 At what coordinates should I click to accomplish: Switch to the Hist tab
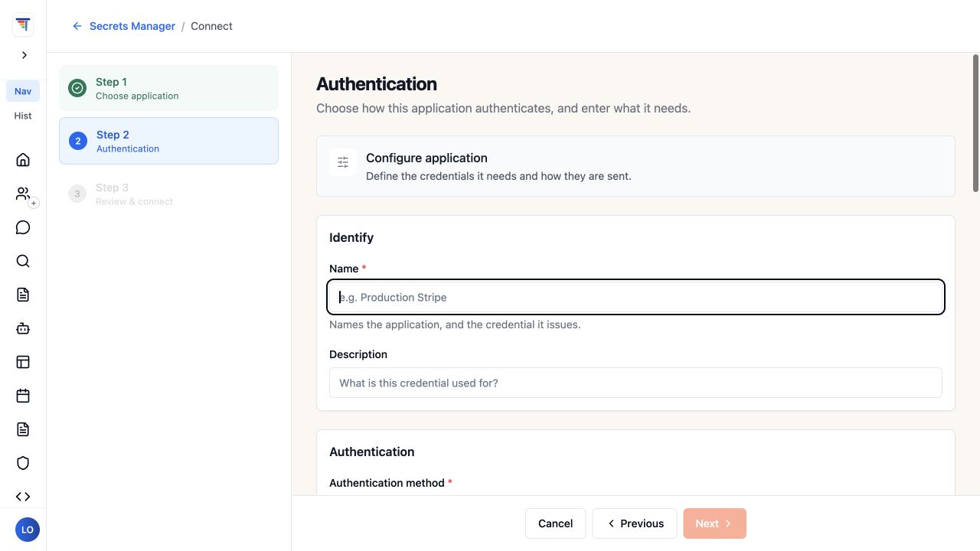(x=23, y=116)
